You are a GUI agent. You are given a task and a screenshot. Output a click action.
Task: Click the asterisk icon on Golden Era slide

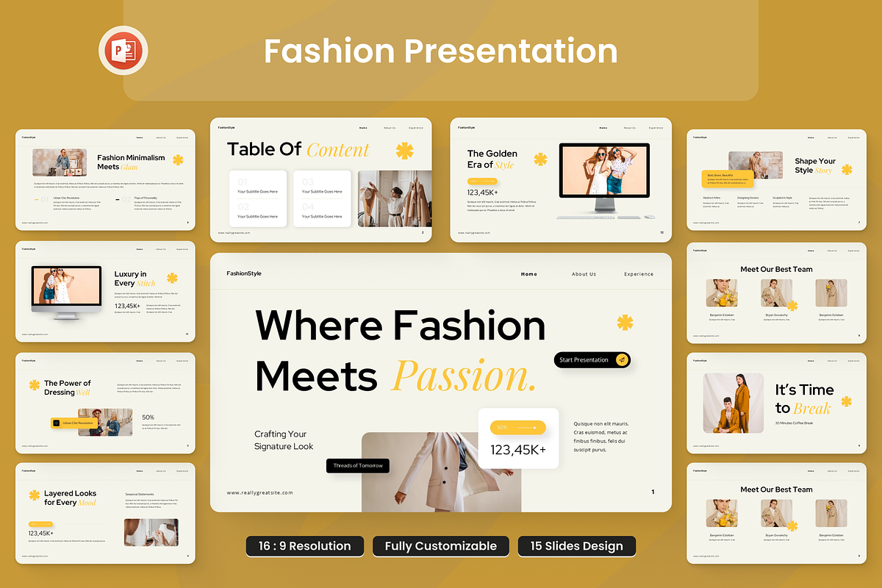540,159
